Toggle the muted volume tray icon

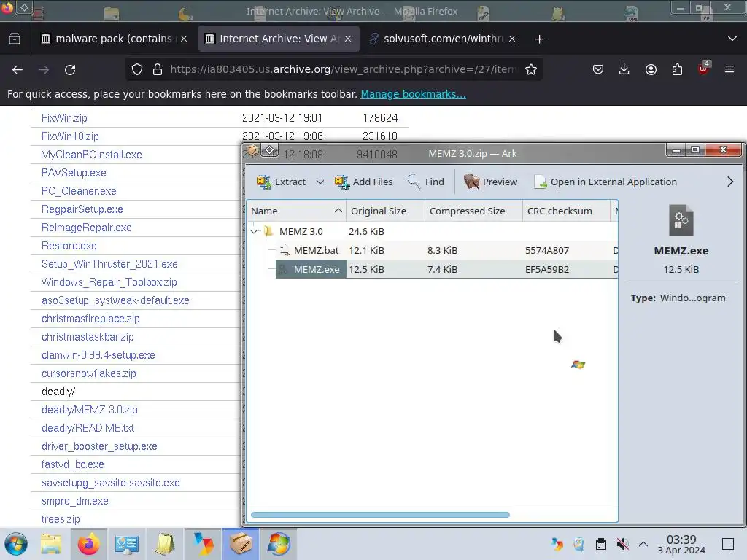click(622, 544)
